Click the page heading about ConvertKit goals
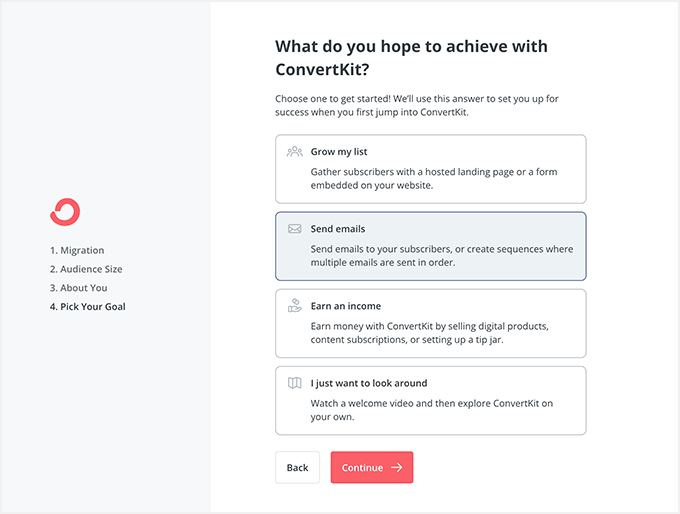 tap(411, 58)
